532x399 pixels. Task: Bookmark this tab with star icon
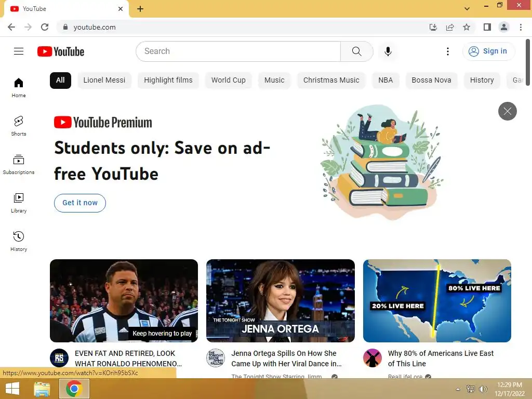[x=467, y=27]
